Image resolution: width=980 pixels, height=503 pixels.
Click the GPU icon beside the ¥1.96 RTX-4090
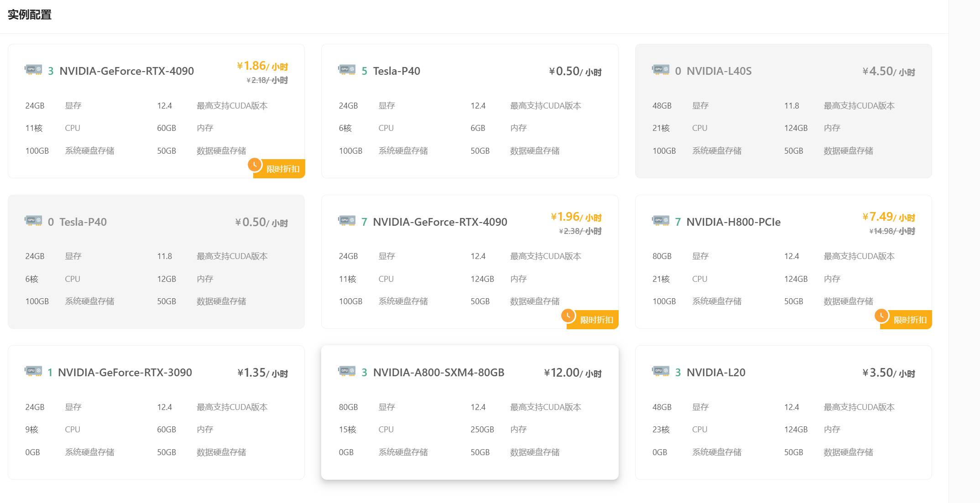click(347, 221)
